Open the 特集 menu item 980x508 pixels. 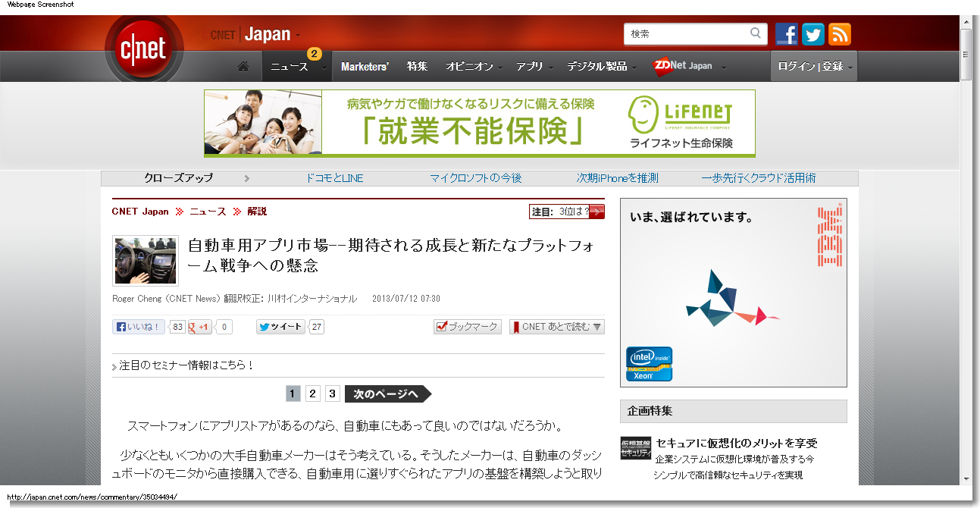[x=417, y=67]
